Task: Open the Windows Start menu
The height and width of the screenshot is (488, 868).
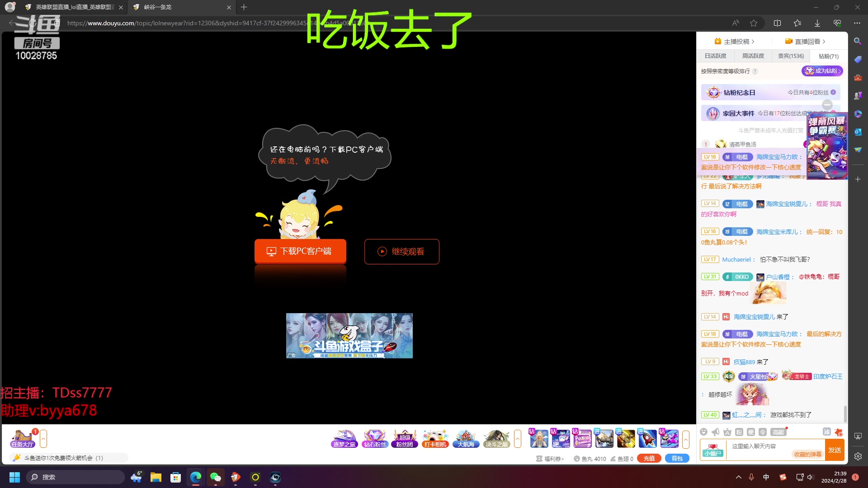Action: point(14,477)
